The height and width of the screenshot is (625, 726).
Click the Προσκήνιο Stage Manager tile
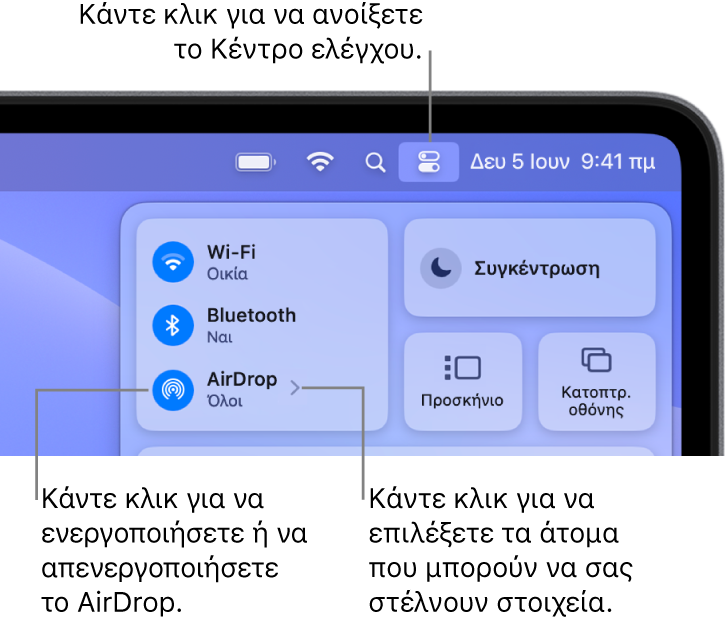point(463,381)
